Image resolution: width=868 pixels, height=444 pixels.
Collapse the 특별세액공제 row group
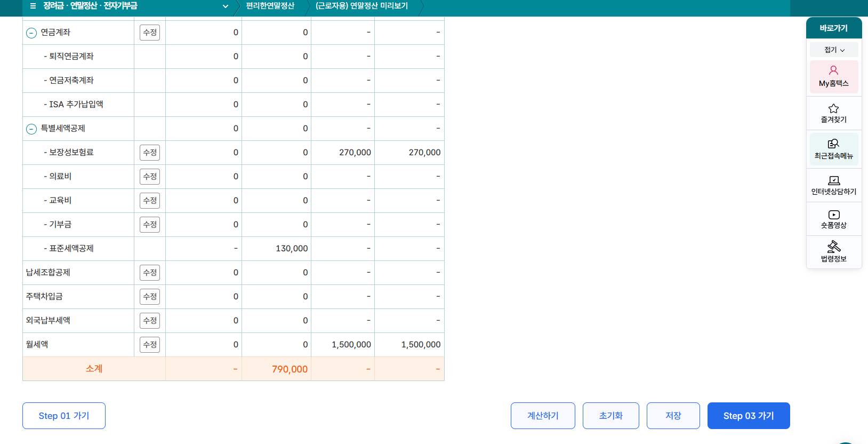pyautogui.click(x=31, y=129)
